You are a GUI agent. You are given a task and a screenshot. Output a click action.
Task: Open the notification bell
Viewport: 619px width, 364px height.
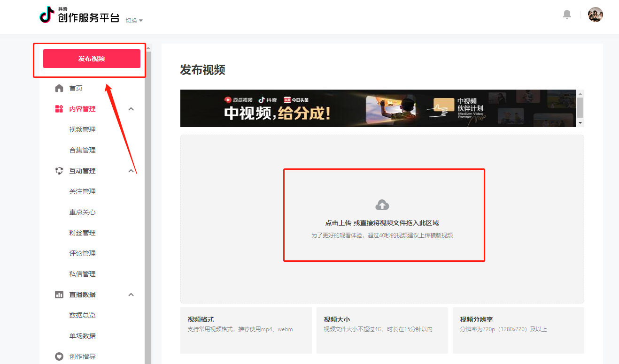(x=566, y=15)
